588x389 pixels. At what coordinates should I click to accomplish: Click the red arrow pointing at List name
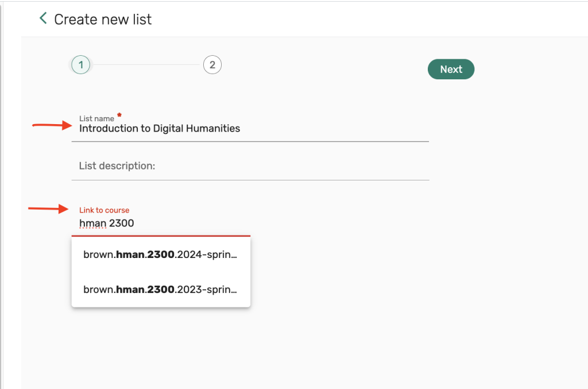coord(51,125)
